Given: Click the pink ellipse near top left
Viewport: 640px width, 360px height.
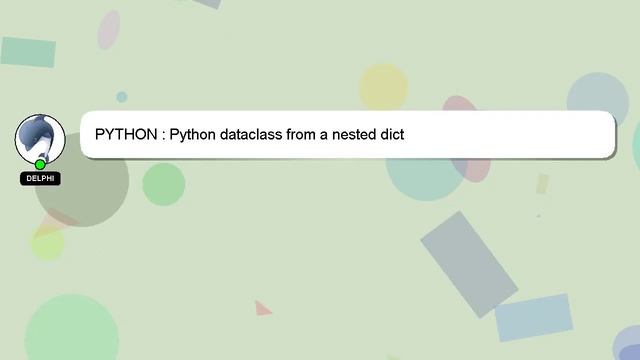Looking at the screenshot, I should click(109, 30).
